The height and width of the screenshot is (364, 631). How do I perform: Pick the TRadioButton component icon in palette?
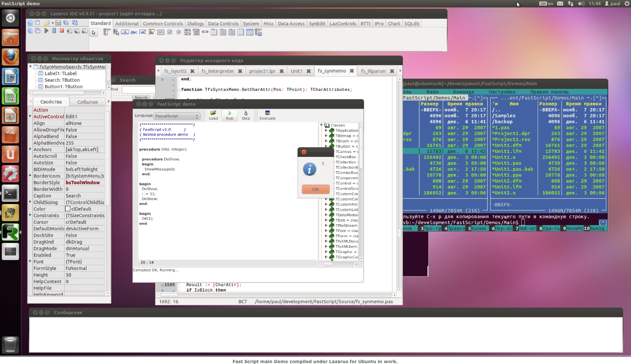(x=179, y=32)
